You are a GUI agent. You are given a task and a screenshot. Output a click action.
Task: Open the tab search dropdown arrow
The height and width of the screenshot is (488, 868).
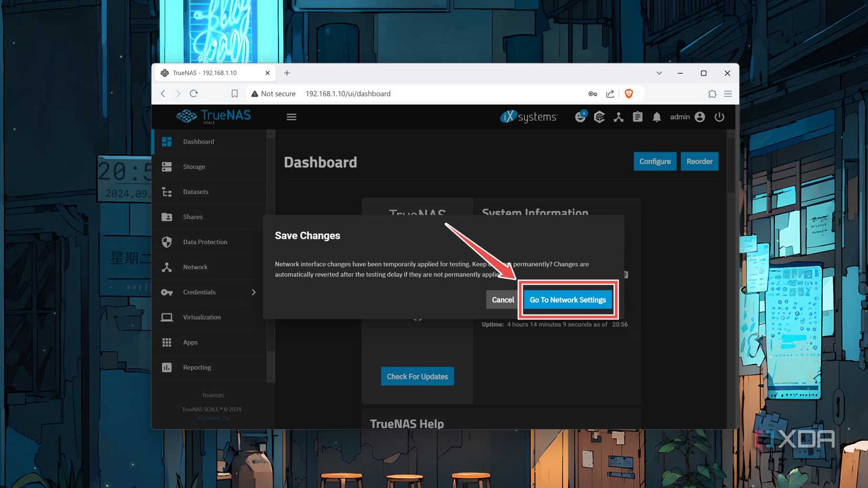pos(659,73)
